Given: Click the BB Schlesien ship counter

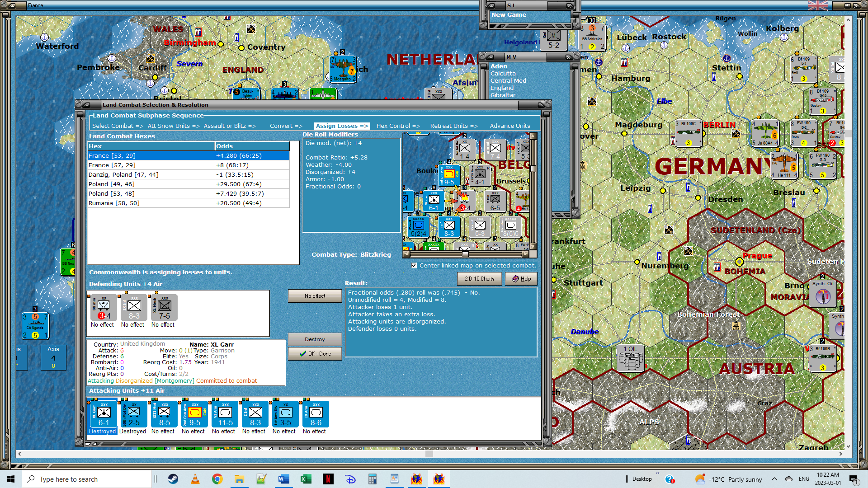Looking at the screenshot, I should (592, 37).
